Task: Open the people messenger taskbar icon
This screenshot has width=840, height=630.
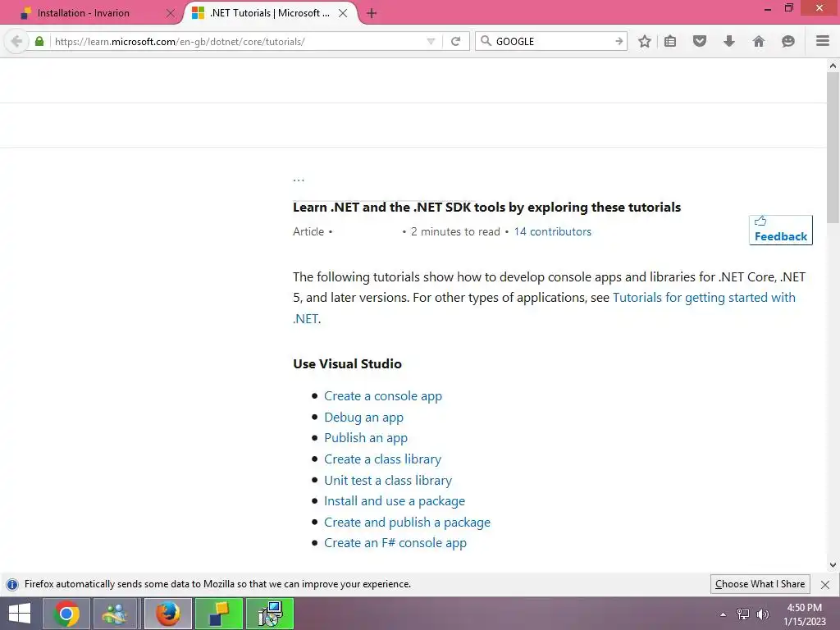Action: (116, 614)
